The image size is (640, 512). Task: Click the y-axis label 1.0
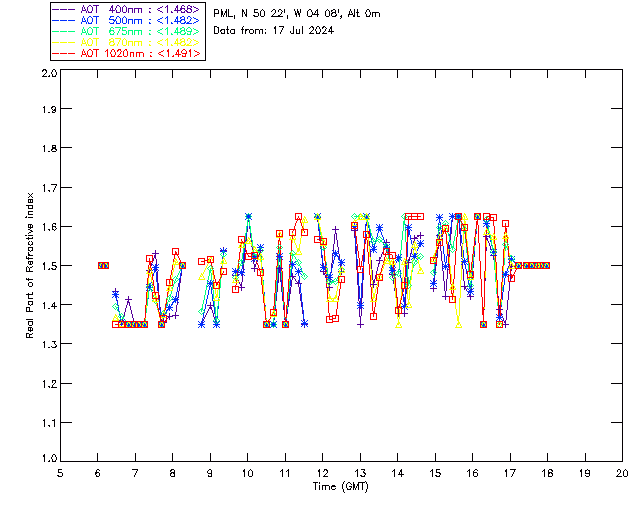tap(49, 458)
